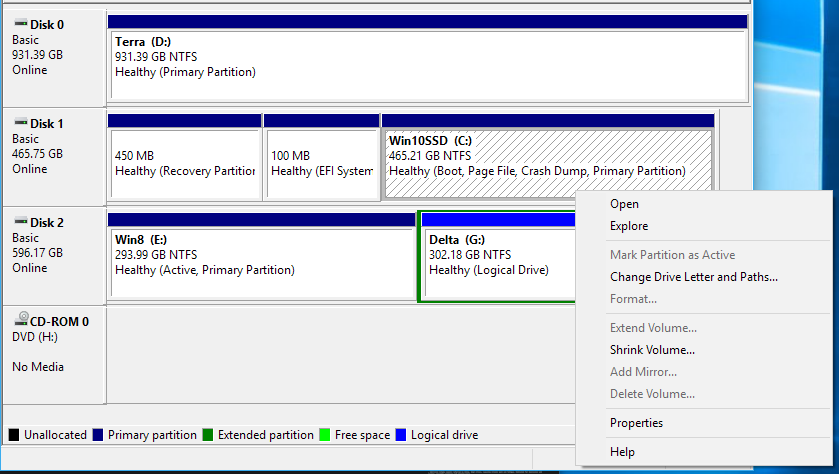
Task: Open Properties from the context menu
Action: pos(636,423)
